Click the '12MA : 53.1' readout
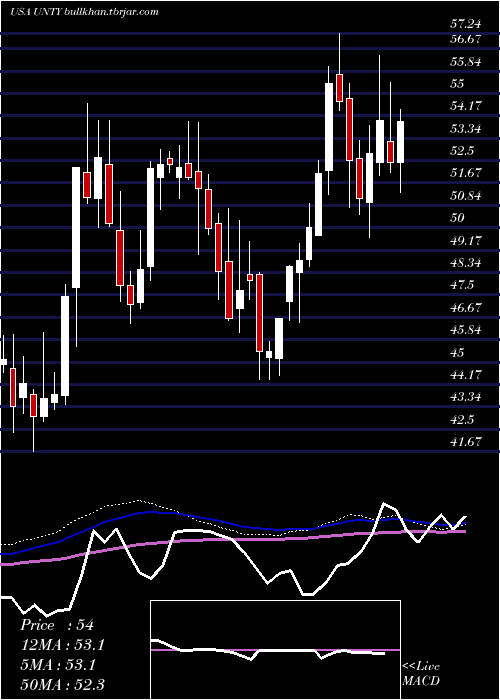 pos(64,645)
